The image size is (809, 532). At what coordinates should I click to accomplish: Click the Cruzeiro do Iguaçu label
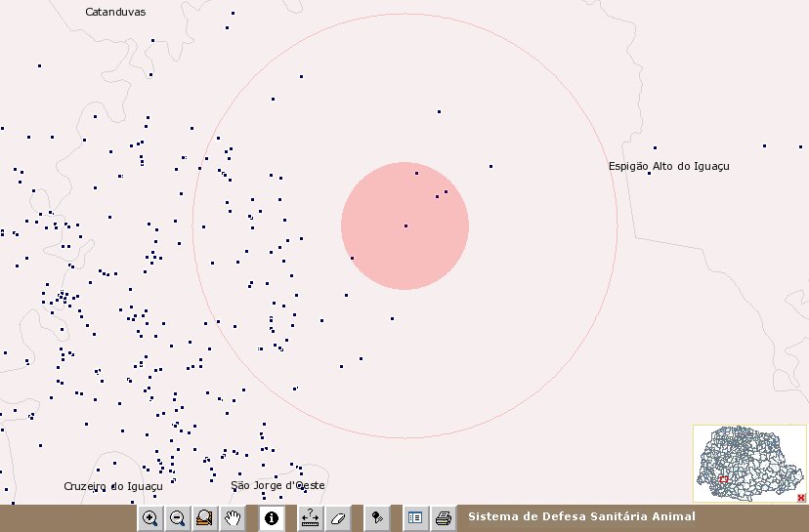[112, 486]
